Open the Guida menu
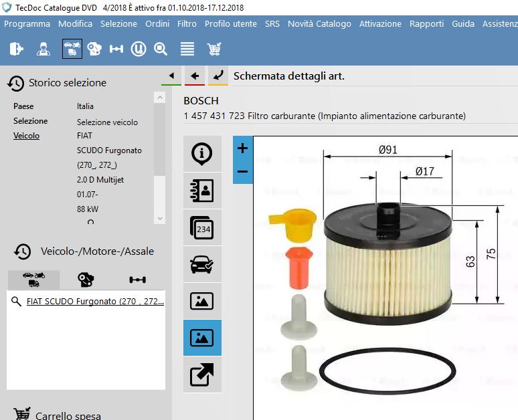518x420 pixels. pyautogui.click(x=463, y=24)
